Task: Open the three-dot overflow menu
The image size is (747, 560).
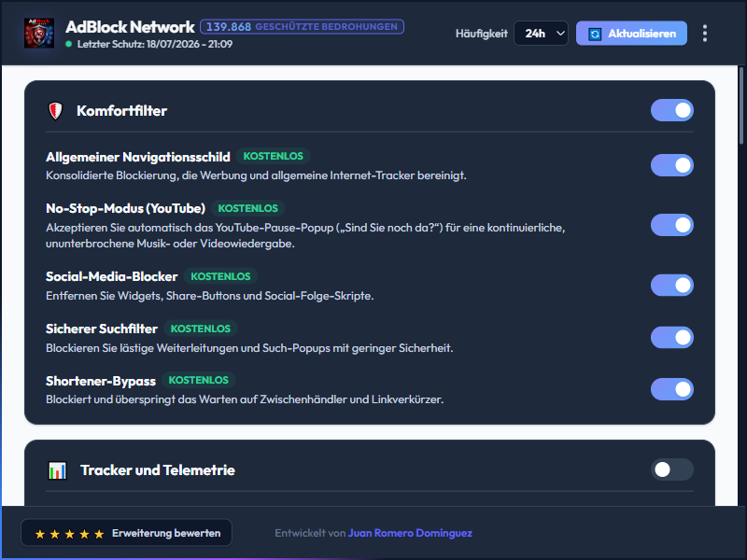Action: pos(705,34)
